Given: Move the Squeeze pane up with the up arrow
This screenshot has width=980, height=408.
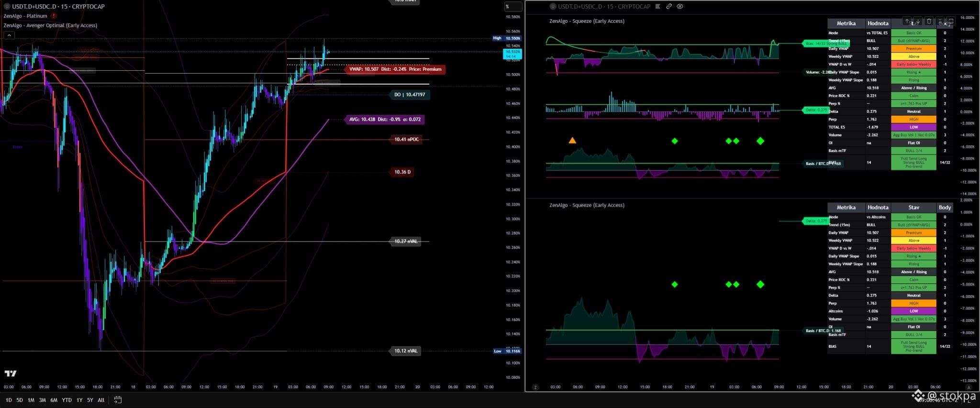Looking at the screenshot, I should pos(907,21).
